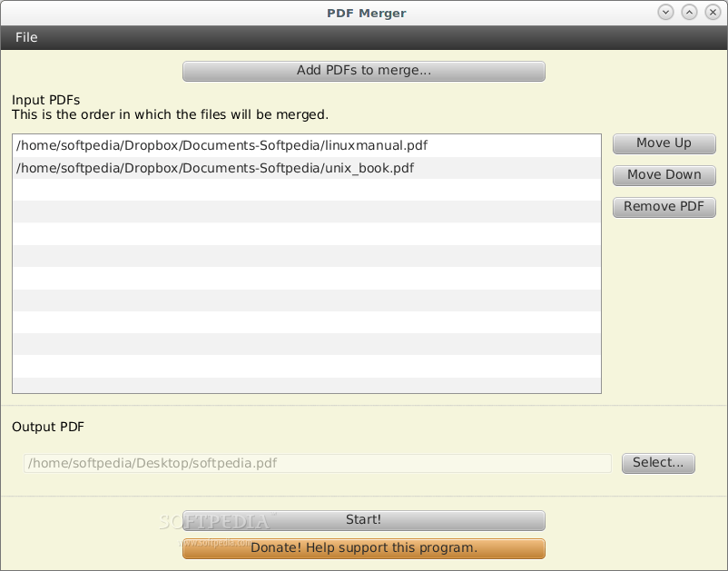Close the PDF Merger window
Viewport: 728px width, 571px height.
(712, 12)
